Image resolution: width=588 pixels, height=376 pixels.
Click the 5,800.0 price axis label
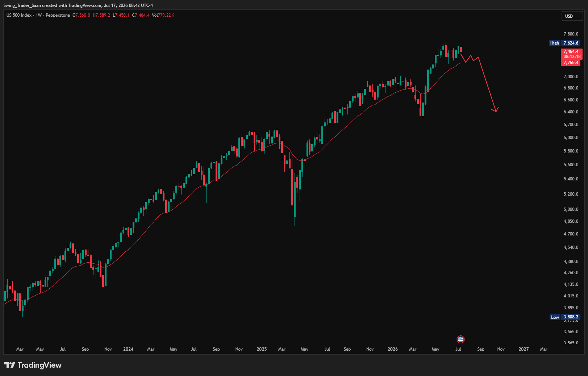tap(571, 151)
